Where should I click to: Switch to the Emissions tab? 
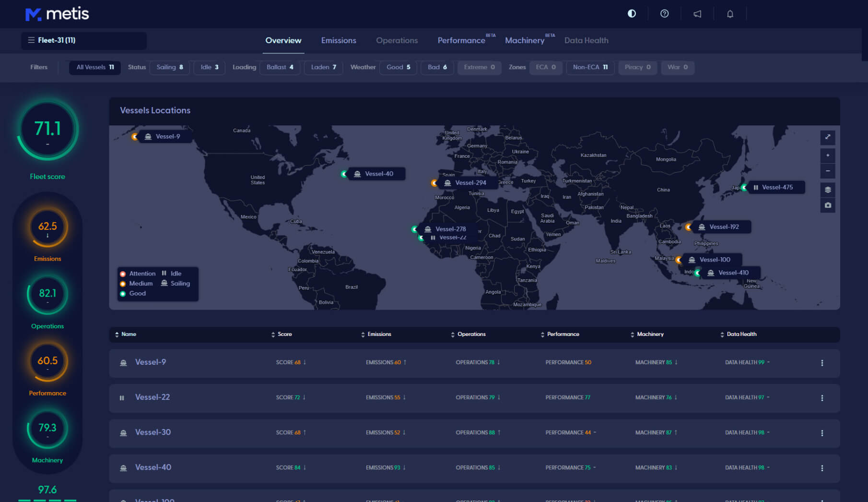pos(339,40)
